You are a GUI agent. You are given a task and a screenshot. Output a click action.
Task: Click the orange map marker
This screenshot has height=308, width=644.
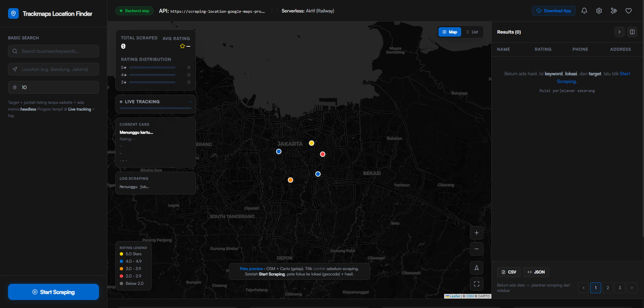click(290, 180)
